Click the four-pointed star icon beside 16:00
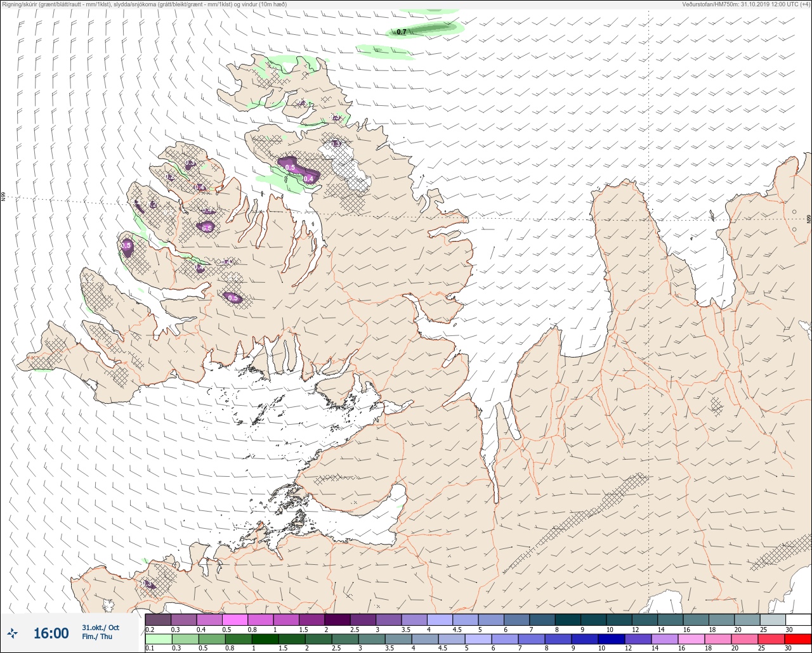The height and width of the screenshot is (653, 812). click(x=13, y=633)
